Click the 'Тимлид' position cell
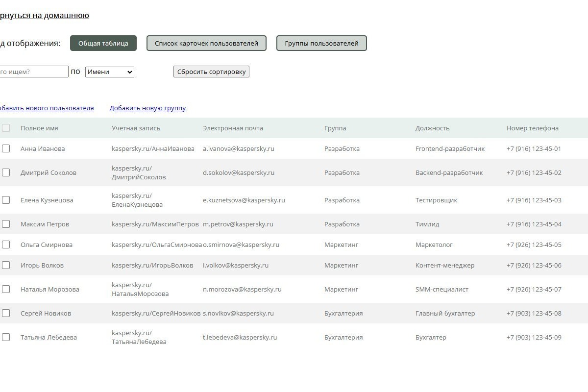This screenshot has height=392, width=588. point(427,224)
